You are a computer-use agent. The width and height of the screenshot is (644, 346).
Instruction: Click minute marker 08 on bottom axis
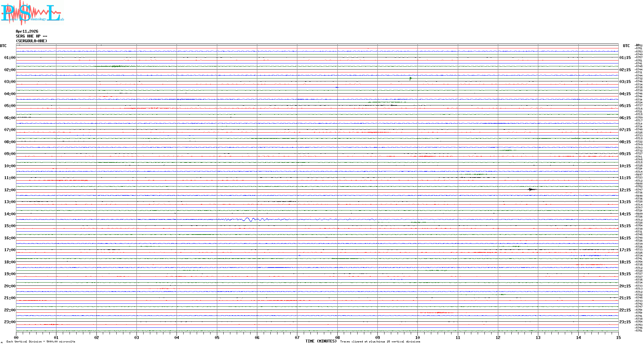(x=337, y=337)
